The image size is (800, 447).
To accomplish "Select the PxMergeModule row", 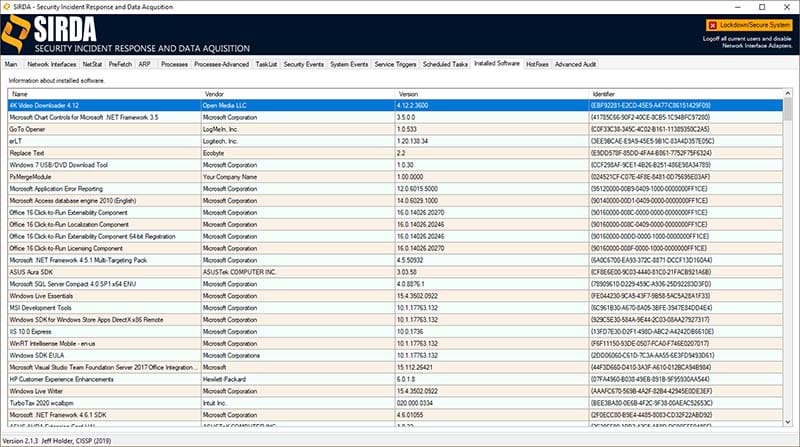I will [395, 177].
